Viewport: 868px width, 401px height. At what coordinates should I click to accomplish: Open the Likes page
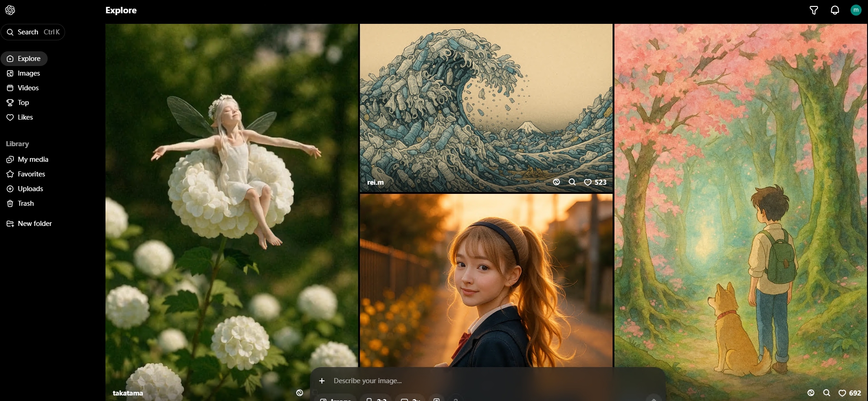point(20,117)
